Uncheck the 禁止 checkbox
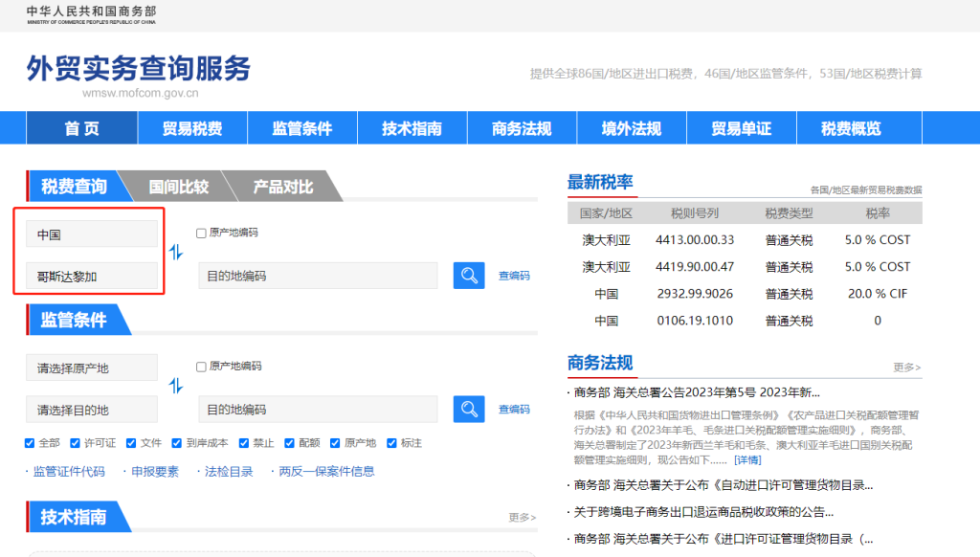This screenshot has width=980, height=557. click(x=244, y=443)
